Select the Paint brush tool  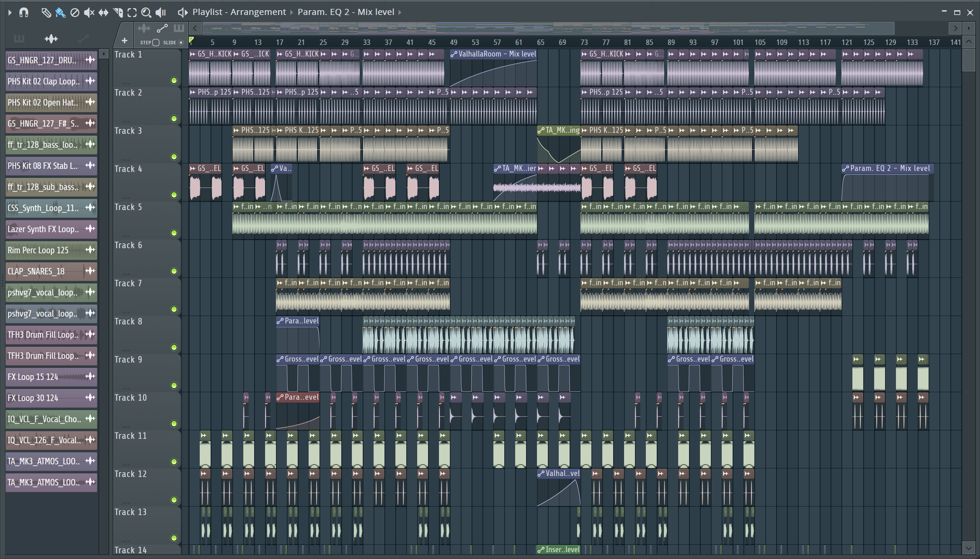point(60,13)
